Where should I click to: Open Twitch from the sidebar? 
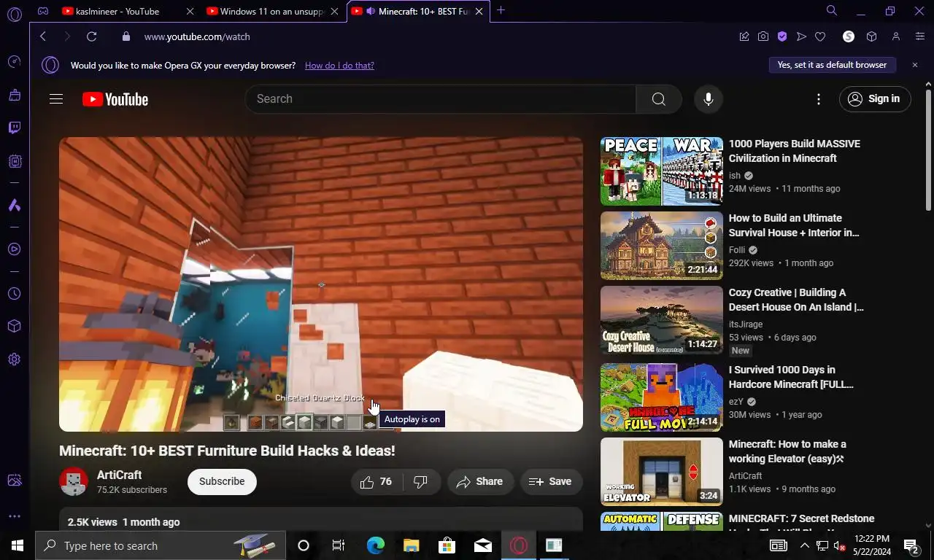(x=15, y=128)
